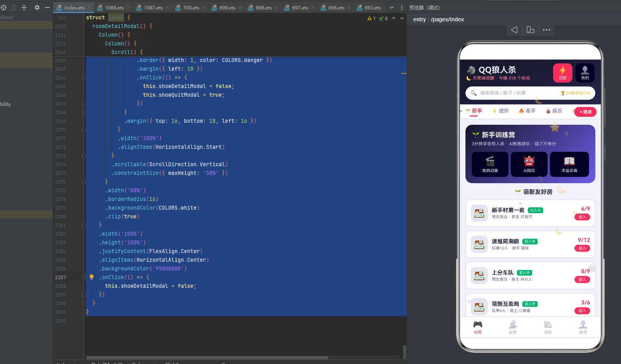Tap 进入 for 速推局来狼 room
Viewport: 621px width, 364px height.
point(582,248)
